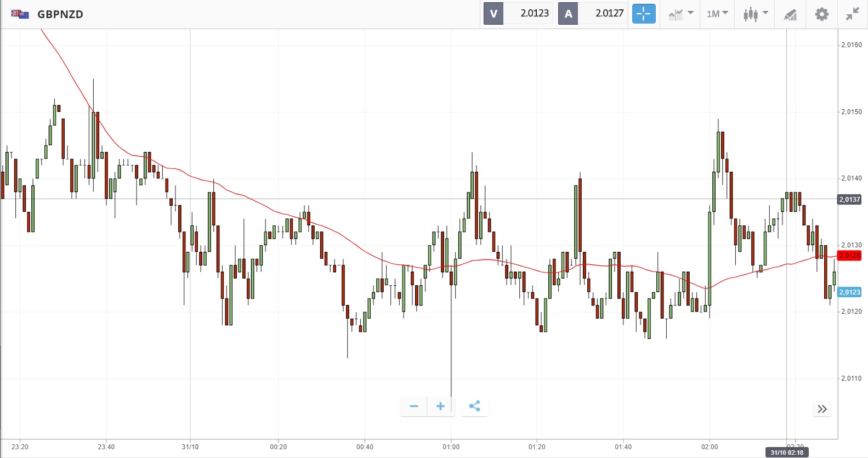Screen dimensions: 868x458
Task: Jump to latest candles with double-arrow
Action: (822, 409)
